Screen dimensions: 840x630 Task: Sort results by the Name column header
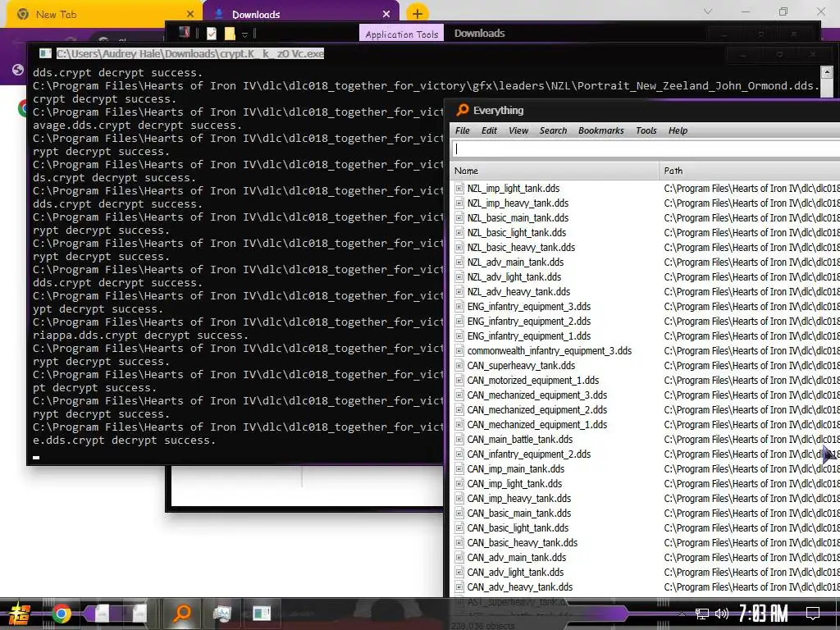(555, 171)
